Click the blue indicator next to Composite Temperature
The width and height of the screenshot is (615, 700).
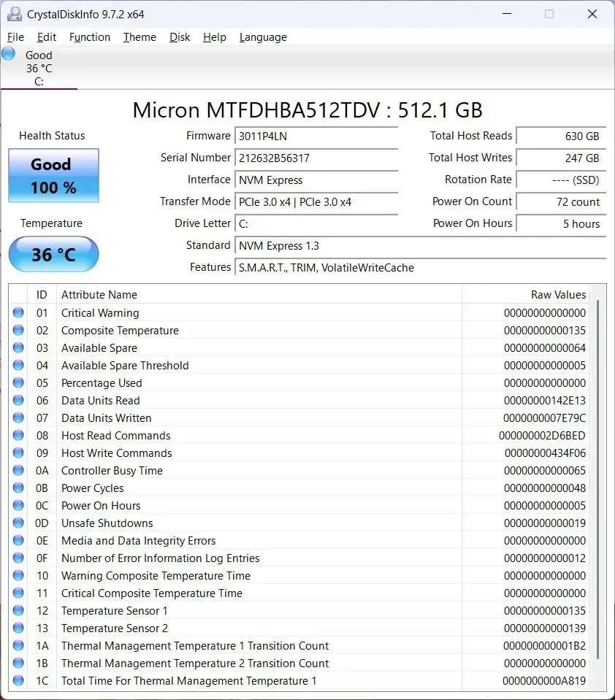click(x=18, y=330)
